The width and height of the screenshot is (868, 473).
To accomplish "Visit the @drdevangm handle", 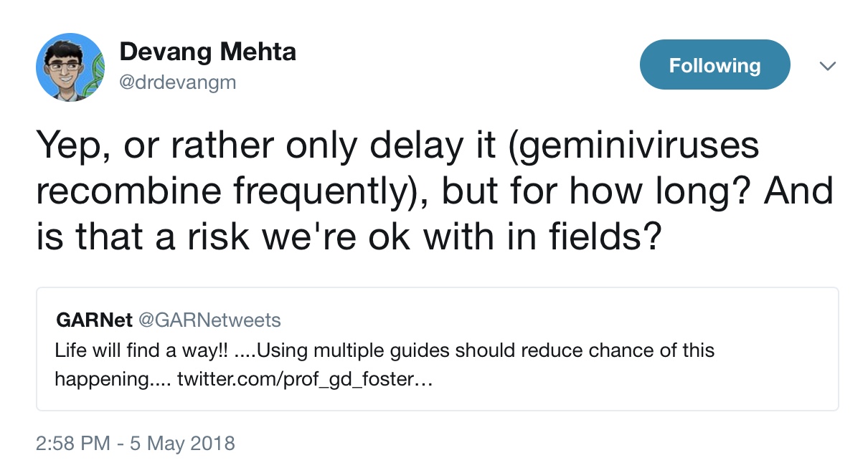I will pyautogui.click(x=177, y=83).
